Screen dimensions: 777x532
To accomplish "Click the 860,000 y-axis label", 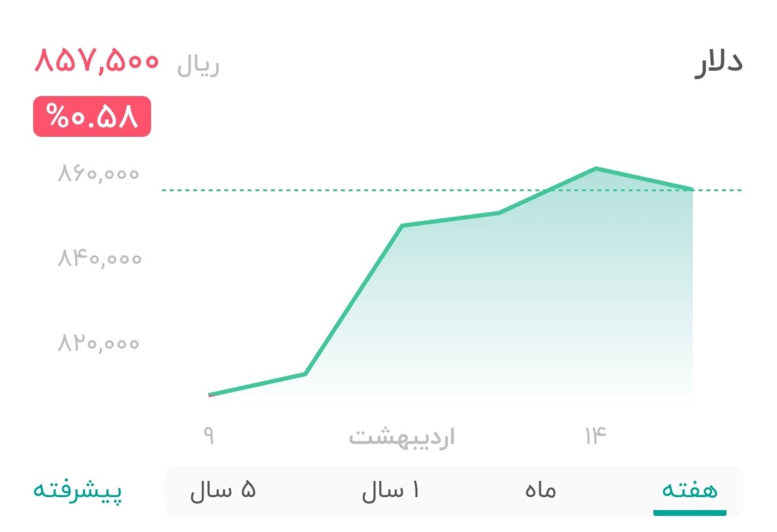I will tap(99, 174).
